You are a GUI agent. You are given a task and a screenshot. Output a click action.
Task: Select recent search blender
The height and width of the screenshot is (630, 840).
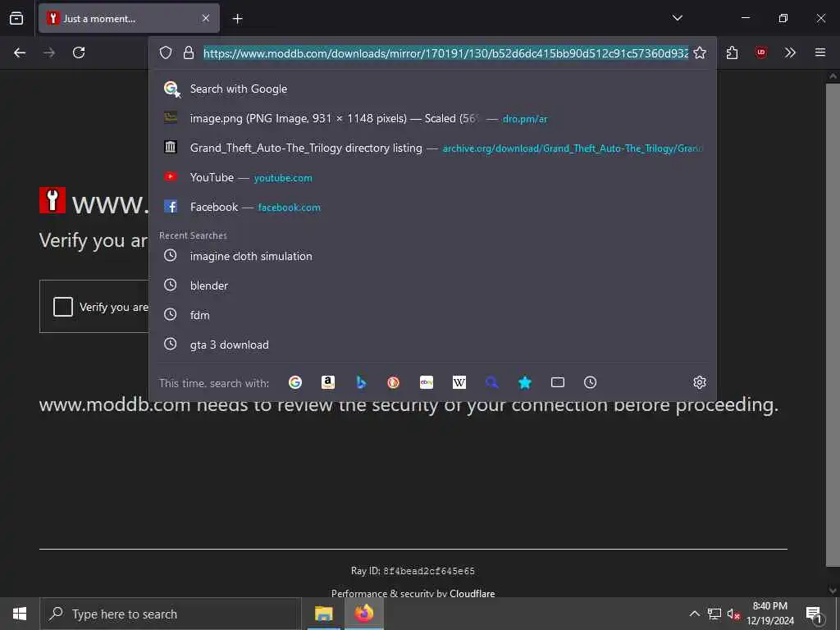click(x=432, y=285)
